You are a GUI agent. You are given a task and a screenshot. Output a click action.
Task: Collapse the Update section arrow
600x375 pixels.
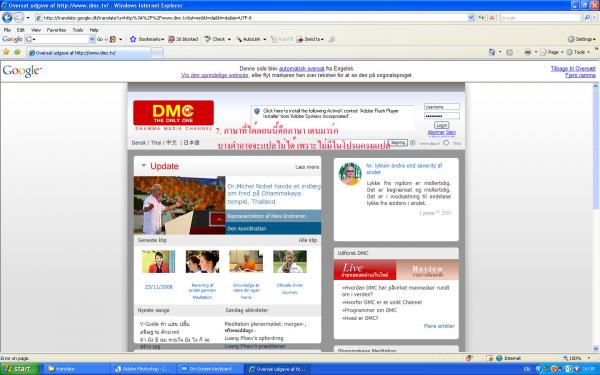click(x=143, y=166)
